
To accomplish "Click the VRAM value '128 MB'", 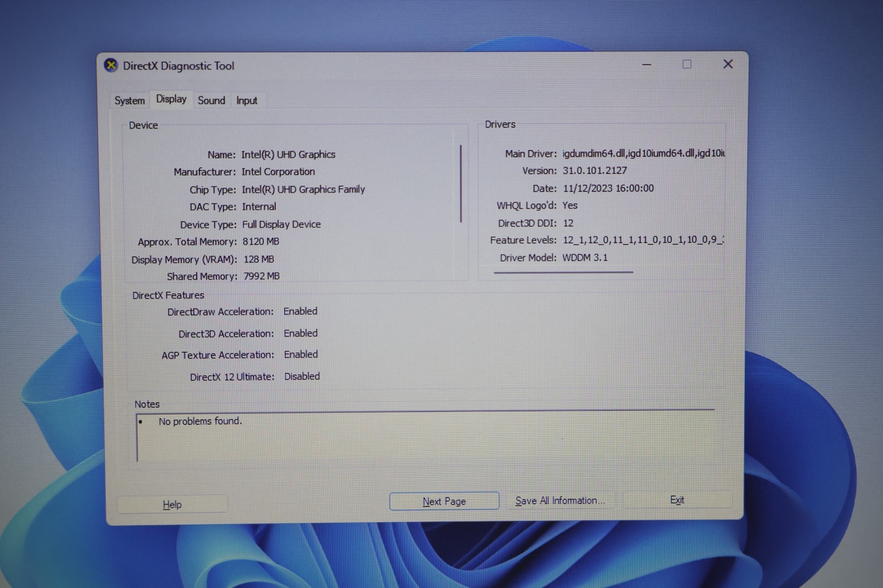I will click(x=259, y=259).
